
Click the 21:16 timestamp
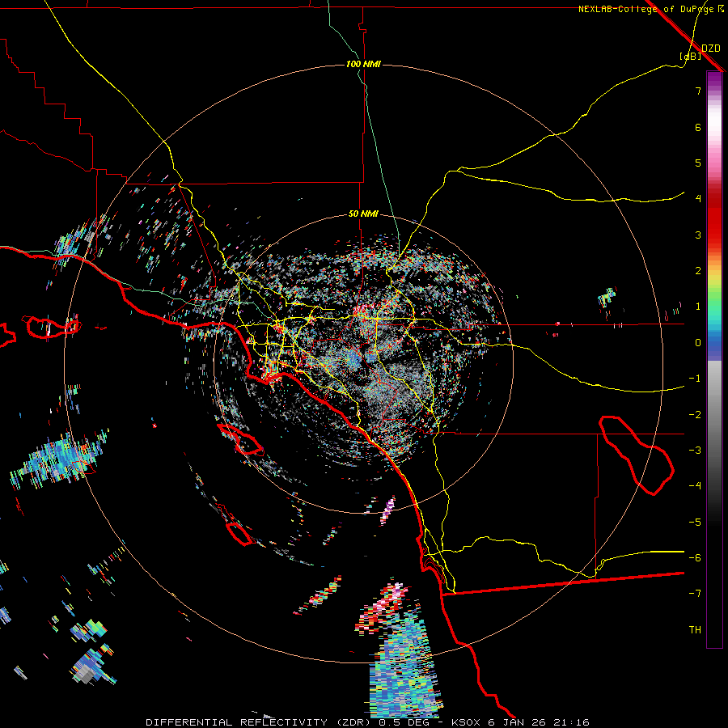[571, 722]
